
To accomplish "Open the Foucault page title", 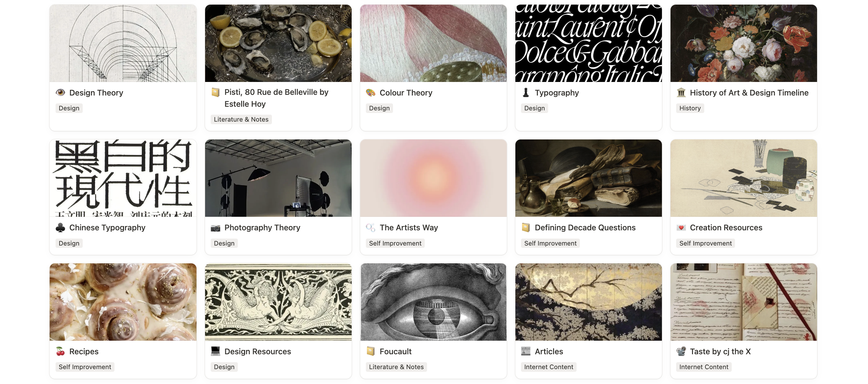I will click(395, 351).
